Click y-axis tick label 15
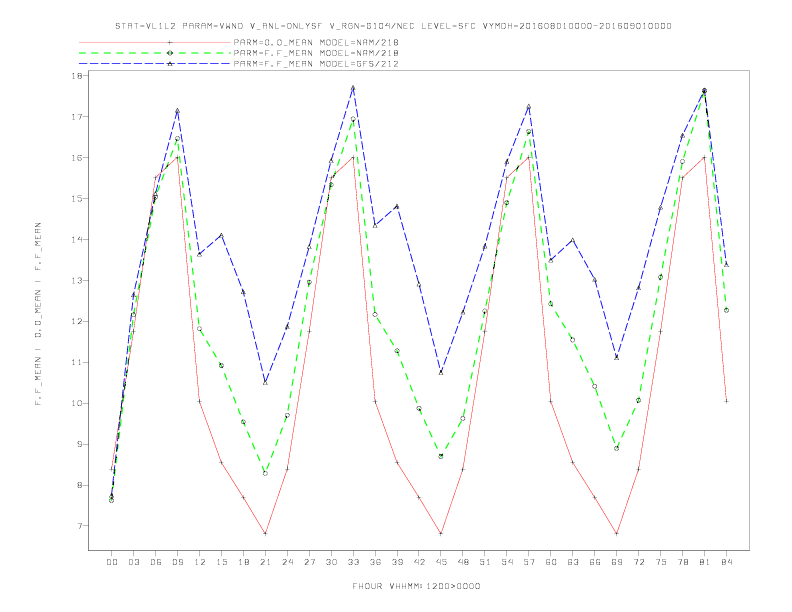Screen dimensions: 792x612 [77, 198]
